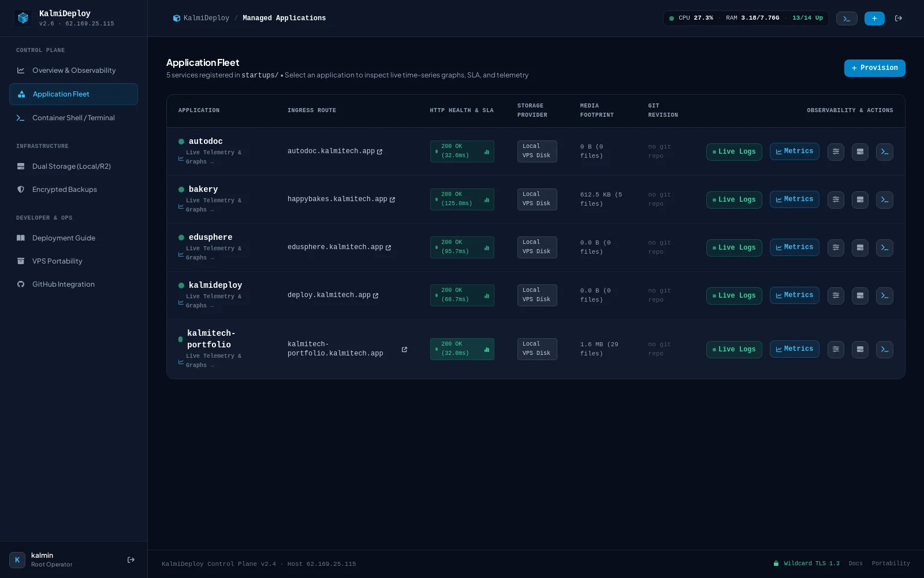This screenshot has width=924, height=578.
Task: Click bakery Live Telemetry & Graphs link
Action: 210,205
